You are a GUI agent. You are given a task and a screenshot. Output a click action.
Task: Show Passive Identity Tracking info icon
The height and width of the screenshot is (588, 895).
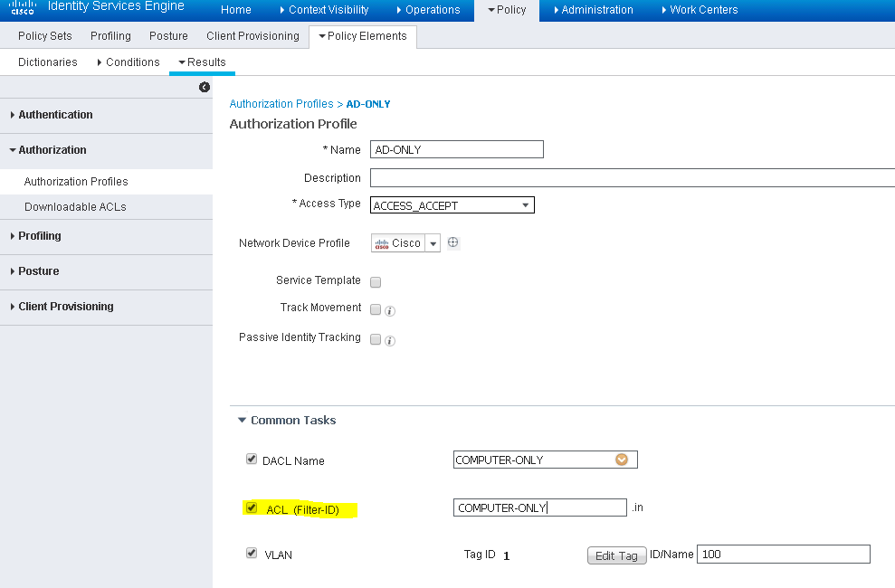click(390, 341)
